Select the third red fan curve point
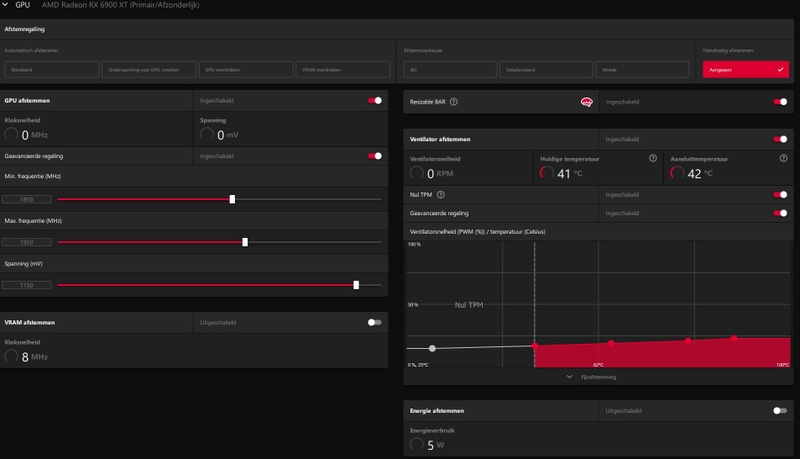 pyautogui.click(x=688, y=341)
